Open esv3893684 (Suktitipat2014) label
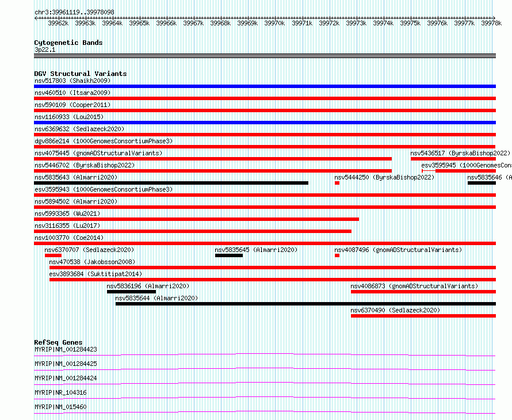 click(x=95, y=274)
